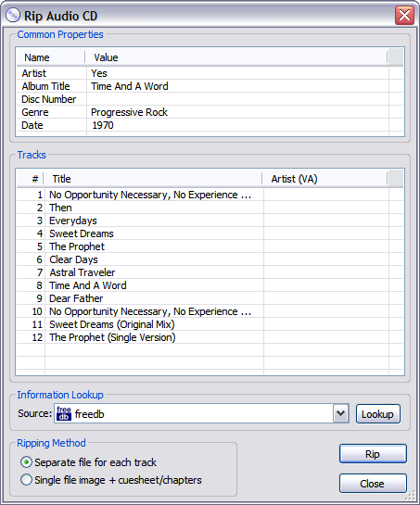This screenshot has height=505, width=420.
Task: Select Separate file for each track
Action: pos(26,462)
